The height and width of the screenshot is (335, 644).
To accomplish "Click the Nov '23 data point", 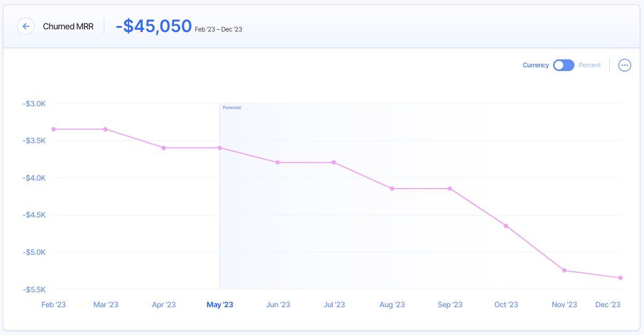I will (563, 271).
